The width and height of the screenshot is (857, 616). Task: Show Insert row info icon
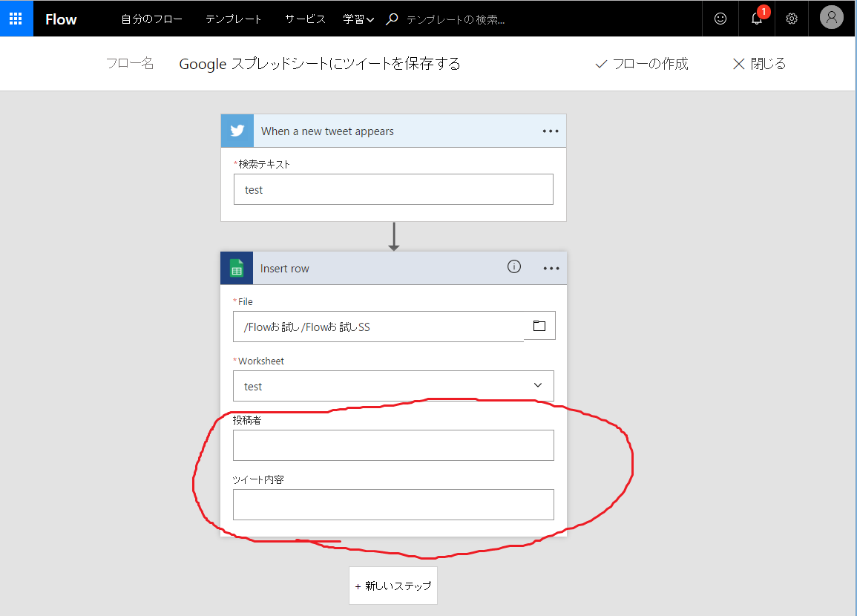[x=514, y=266]
